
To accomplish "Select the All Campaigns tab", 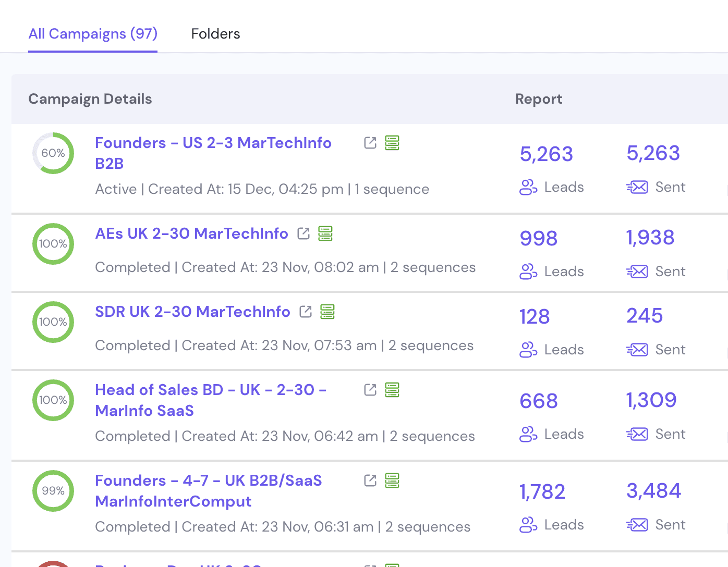I will [x=92, y=33].
